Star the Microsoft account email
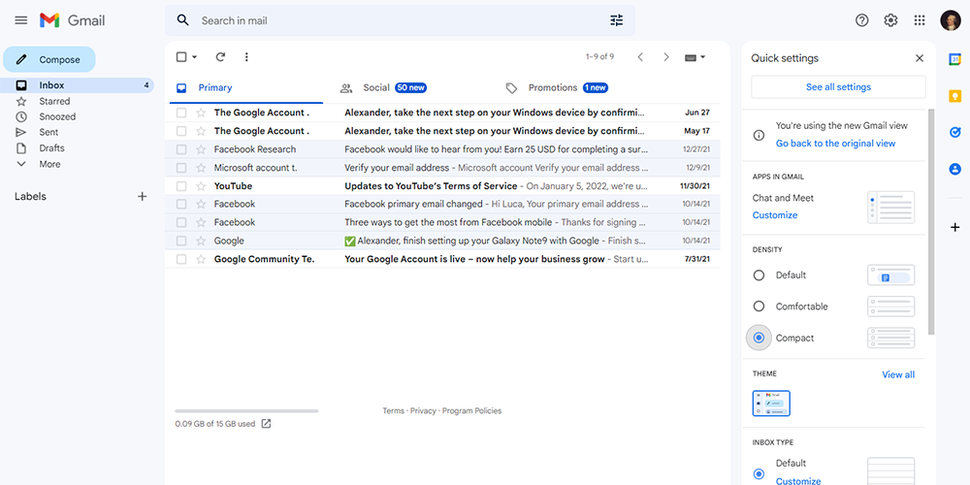Viewport: 970px width, 485px height. [x=200, y=168]
